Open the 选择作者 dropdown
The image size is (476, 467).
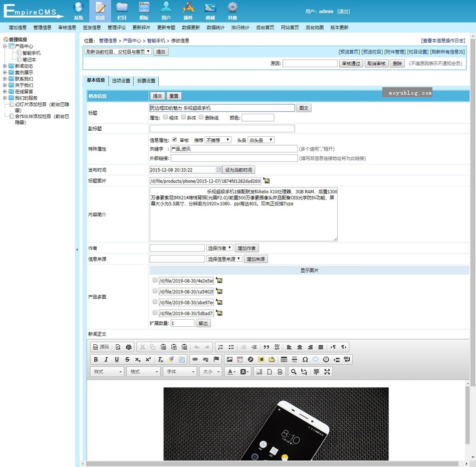tap(220, 248)
